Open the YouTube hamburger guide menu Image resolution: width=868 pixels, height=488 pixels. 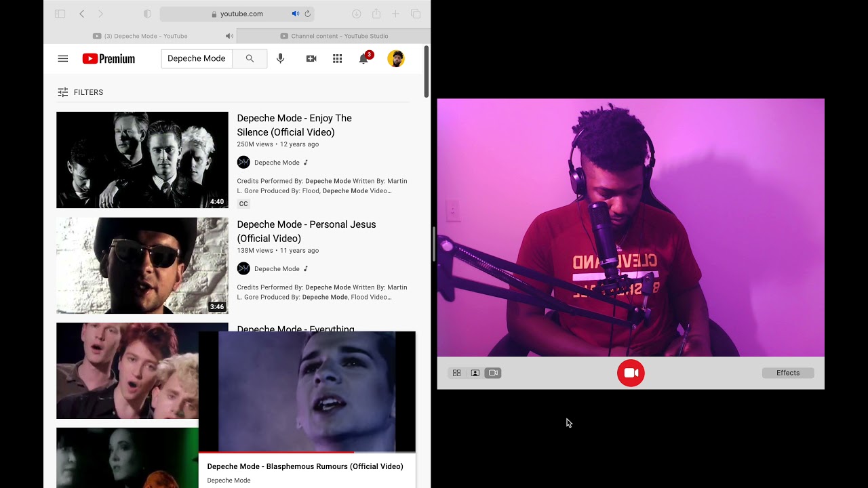(x=63, y=59)
